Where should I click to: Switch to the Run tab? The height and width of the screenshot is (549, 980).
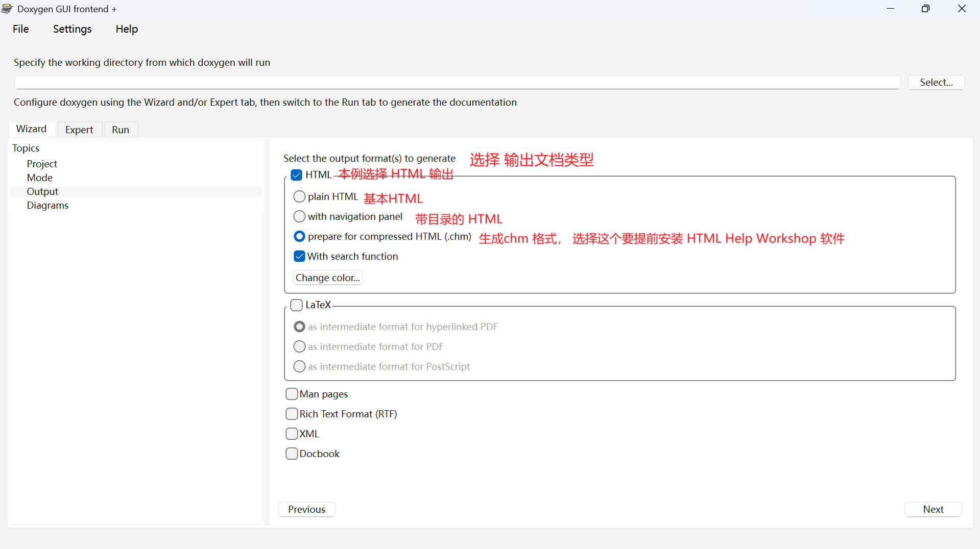click(x=121, y=130)
